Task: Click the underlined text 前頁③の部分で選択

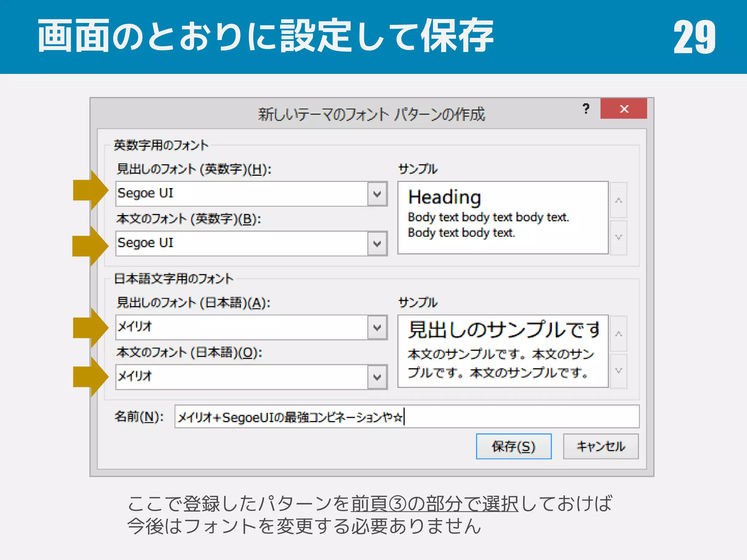Action: pyautogui.click(x=434, y=504)
